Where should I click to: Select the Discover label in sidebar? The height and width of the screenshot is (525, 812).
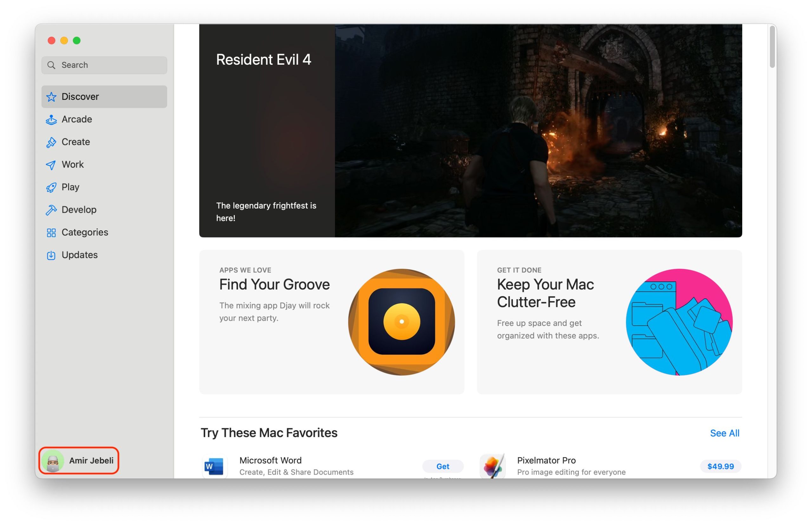(x=80, y=96)
